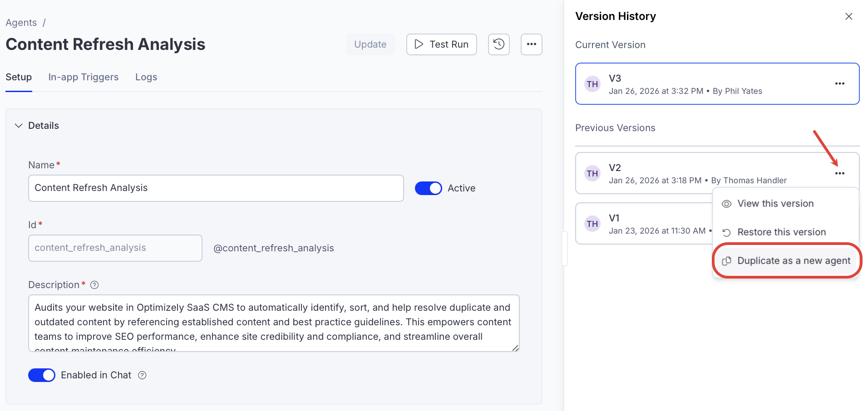Click the Test Run button
Viewport: 868px width, 411px height.
(441, 44)
